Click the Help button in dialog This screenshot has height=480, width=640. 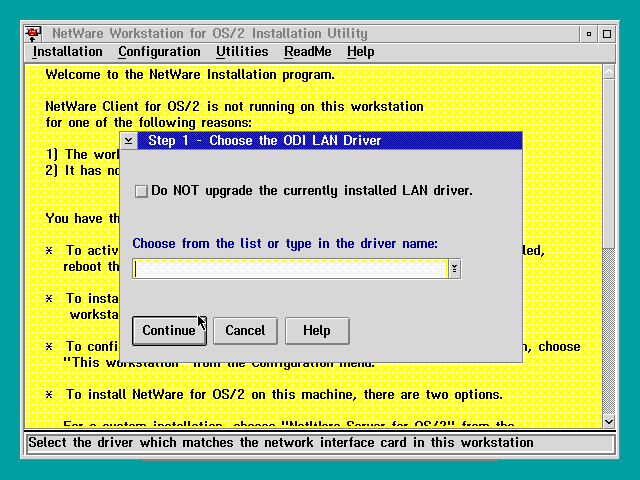click(317, 331)
